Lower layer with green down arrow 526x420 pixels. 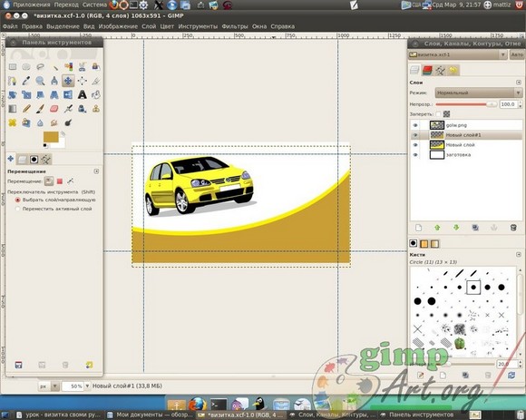point(456,228)
